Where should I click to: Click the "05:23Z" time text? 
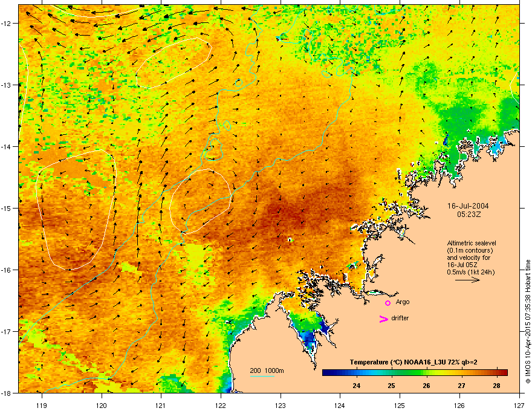click(x=469, y=215)
